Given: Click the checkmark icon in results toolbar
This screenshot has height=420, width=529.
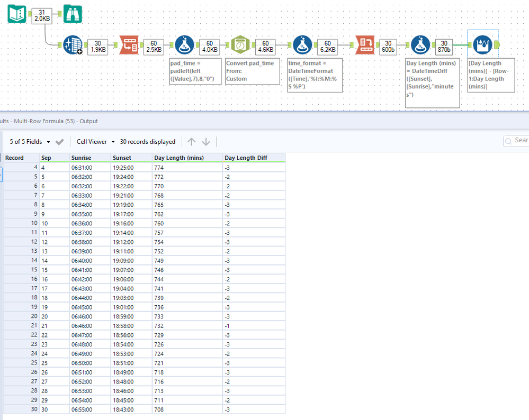Looking at the screenshot, I should pos(60,142).
